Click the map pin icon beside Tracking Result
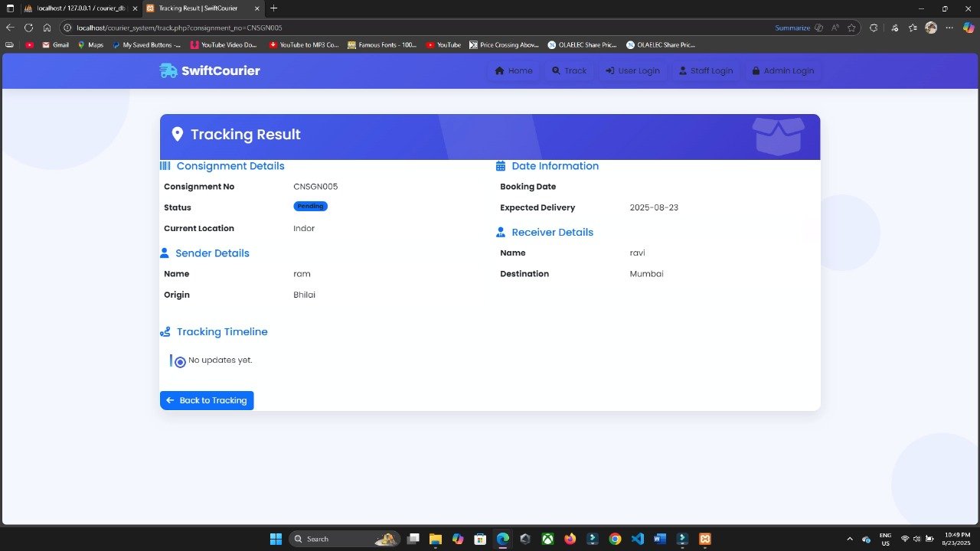The image size is (980, 551). (x=178, y=135)
